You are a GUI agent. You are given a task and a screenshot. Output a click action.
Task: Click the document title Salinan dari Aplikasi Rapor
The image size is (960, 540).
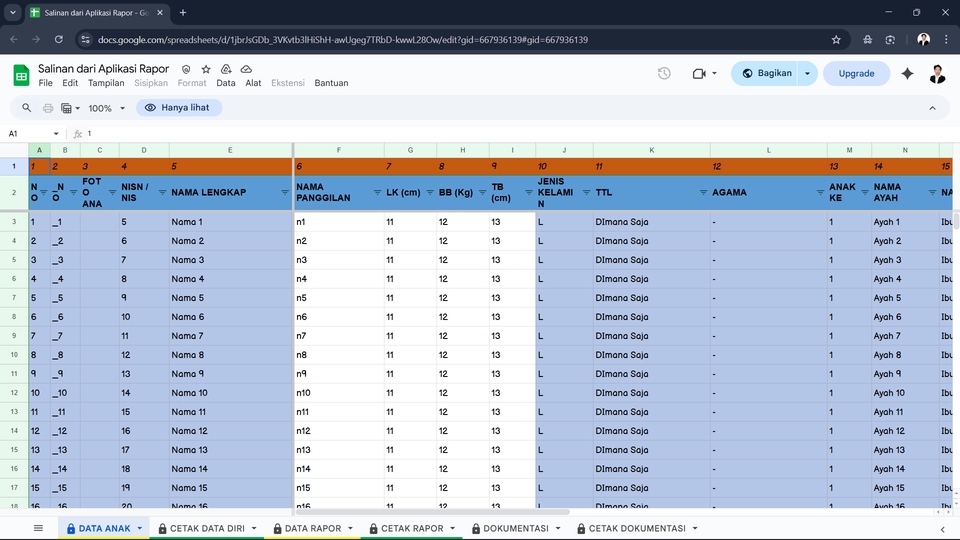click(x=103, y=69)
